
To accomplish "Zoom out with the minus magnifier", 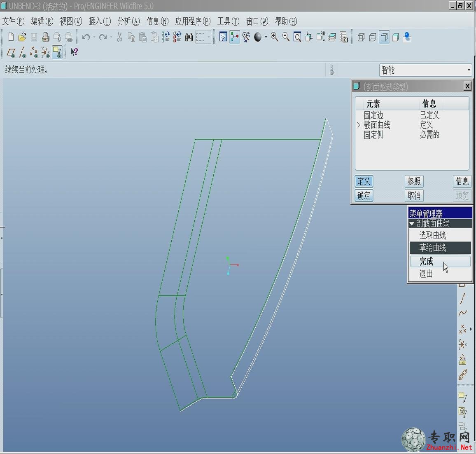I will tap(286, 37).
